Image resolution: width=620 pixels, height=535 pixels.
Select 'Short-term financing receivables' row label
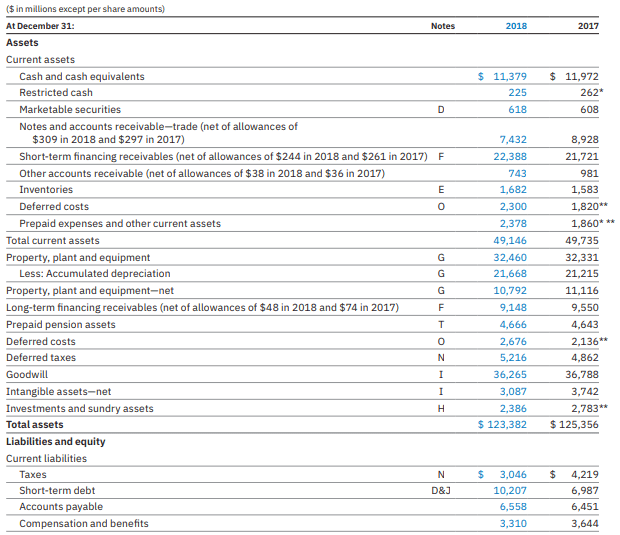point(223,157)
